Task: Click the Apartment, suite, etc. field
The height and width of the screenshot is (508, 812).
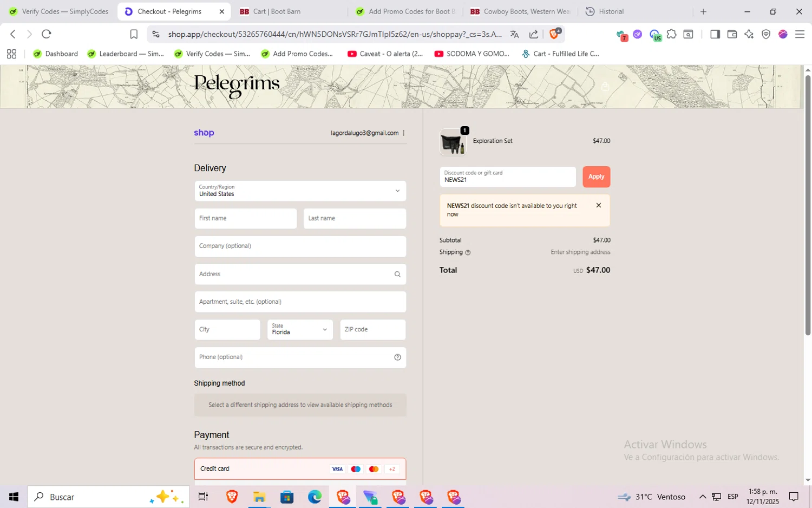Action: pos(300,302)
